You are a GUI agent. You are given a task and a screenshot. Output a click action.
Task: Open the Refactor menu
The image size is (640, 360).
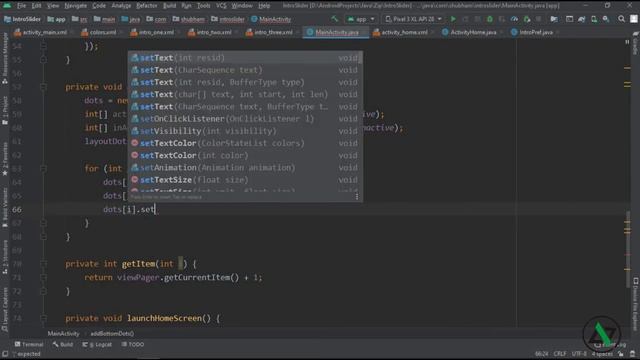click(x=147, y=6)
